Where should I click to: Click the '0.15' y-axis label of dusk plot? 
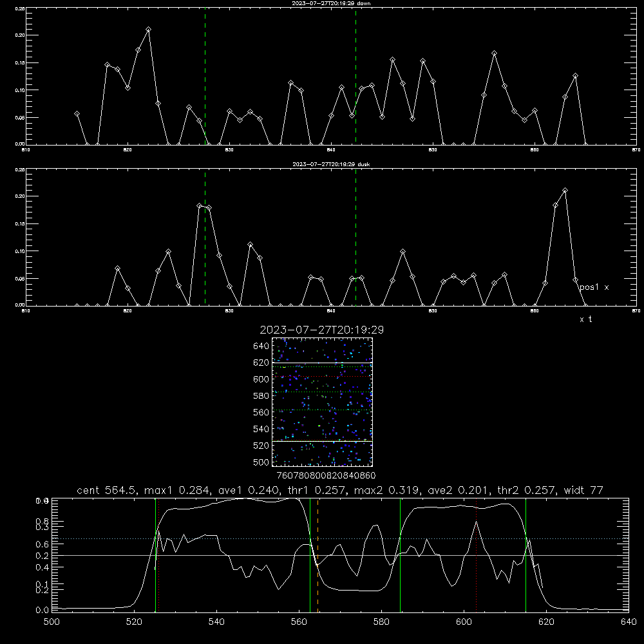click(20, 224)
